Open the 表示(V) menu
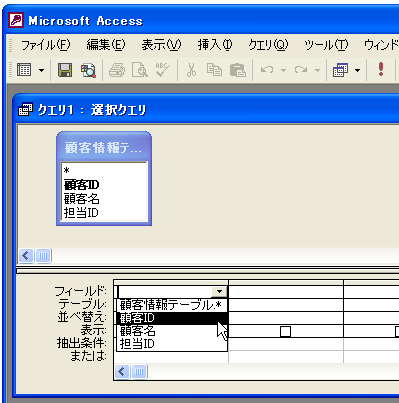This screenshot has height=403, width=399. [x=161, y=45]
